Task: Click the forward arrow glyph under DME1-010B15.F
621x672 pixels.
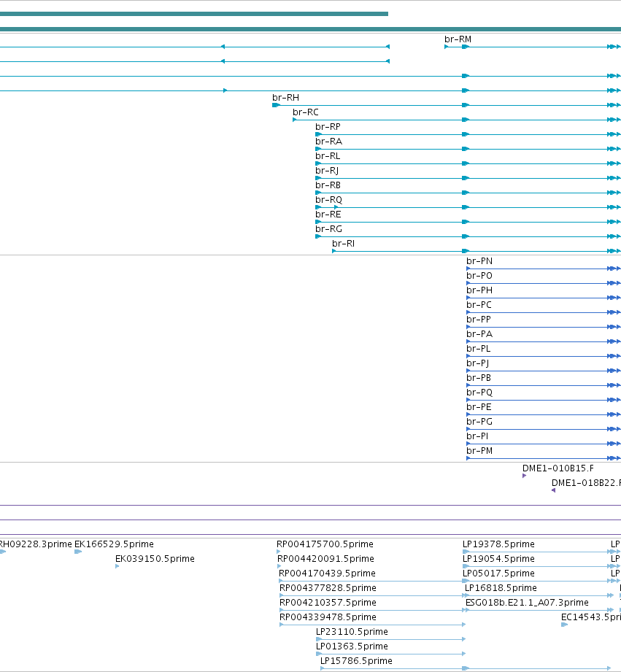Action: click(x=524, y=476)
